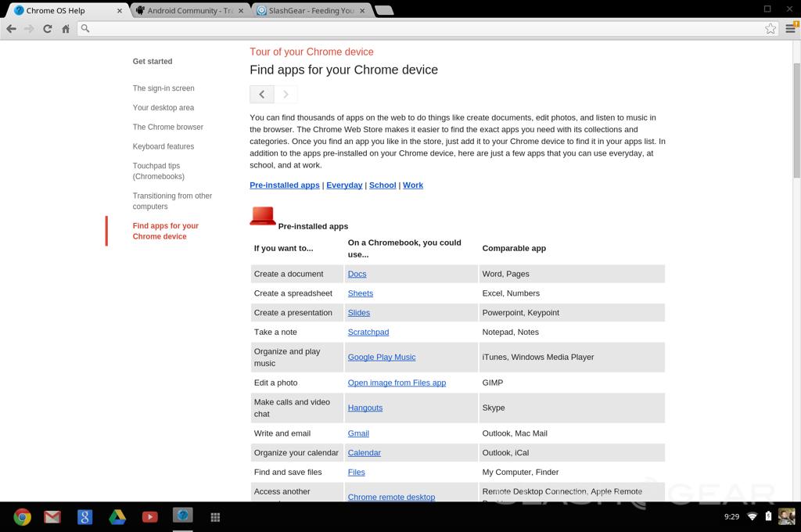Go to the browser home icon
Screen dimensions: 801x532
[x=66, y=29]
